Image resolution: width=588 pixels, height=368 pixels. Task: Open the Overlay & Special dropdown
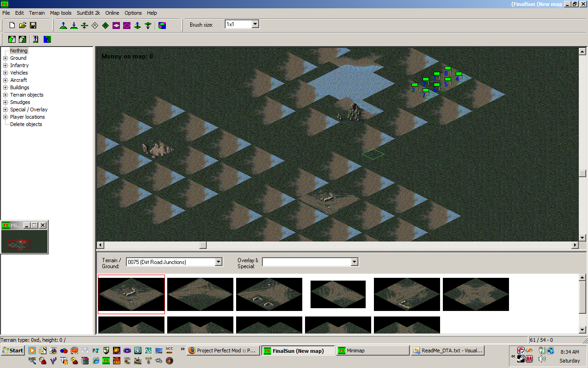click(354, 262)
